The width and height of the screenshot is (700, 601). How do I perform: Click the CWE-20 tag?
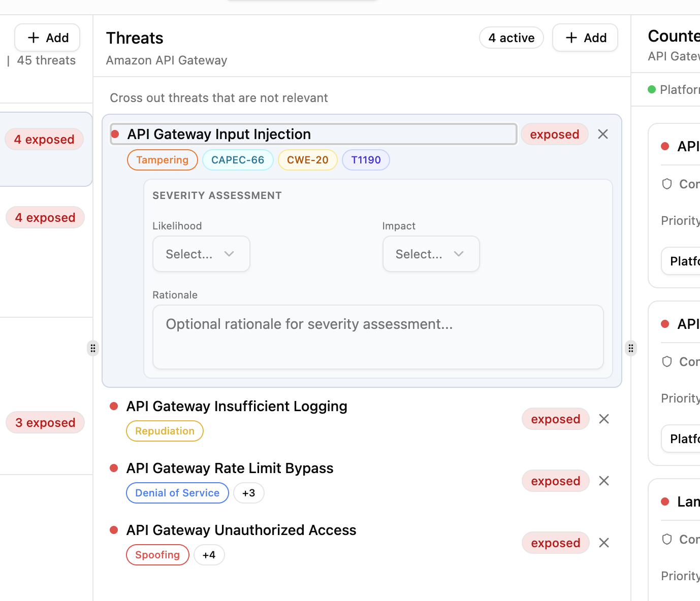tap(308, 160)
